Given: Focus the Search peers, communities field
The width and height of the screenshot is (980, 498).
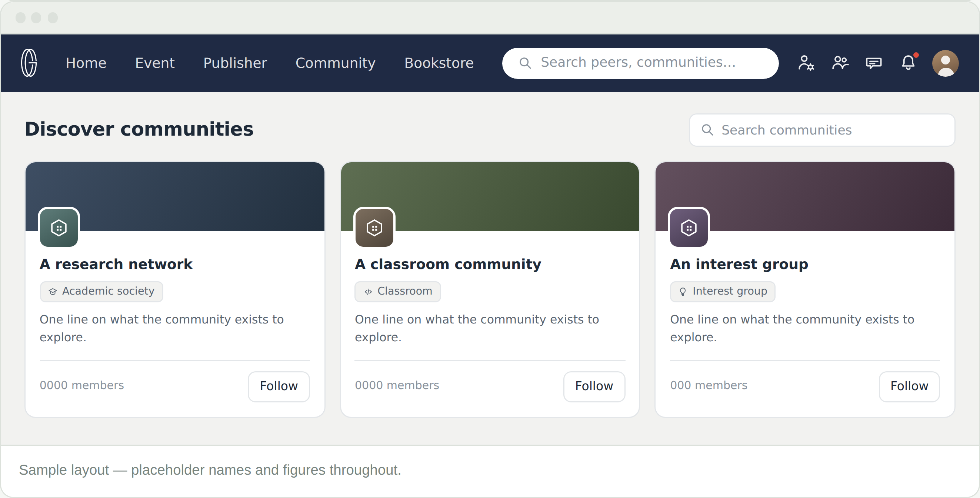Looking at the screenshot, I should click(x=640, y=63).
